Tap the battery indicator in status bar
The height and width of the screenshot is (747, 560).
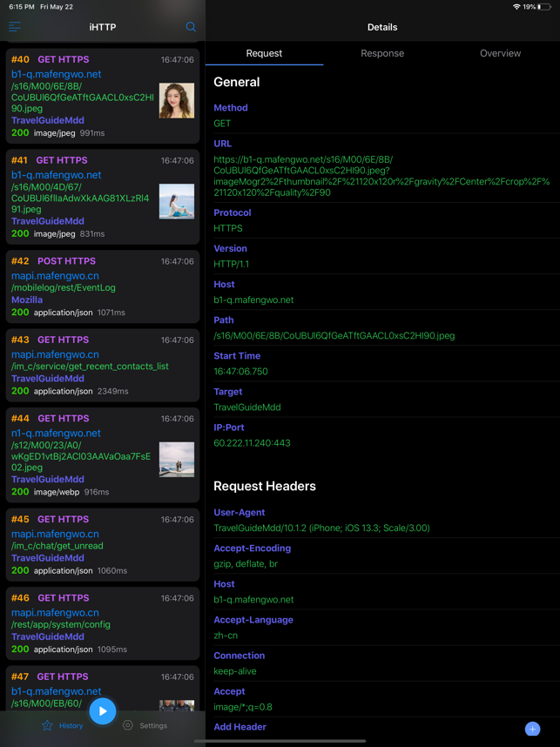point(543,7)
